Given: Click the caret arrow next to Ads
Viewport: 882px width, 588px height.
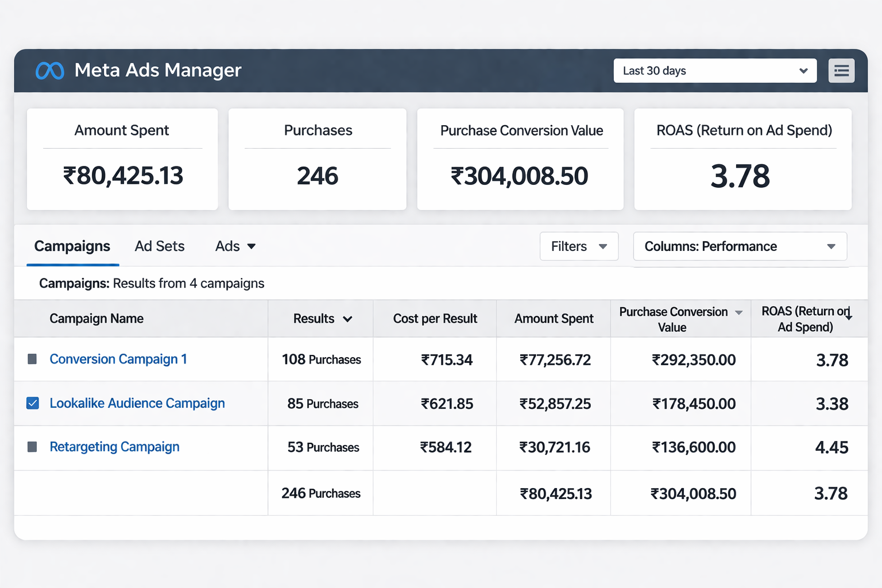Looking at the screenshot, I should tap(251, 246).
